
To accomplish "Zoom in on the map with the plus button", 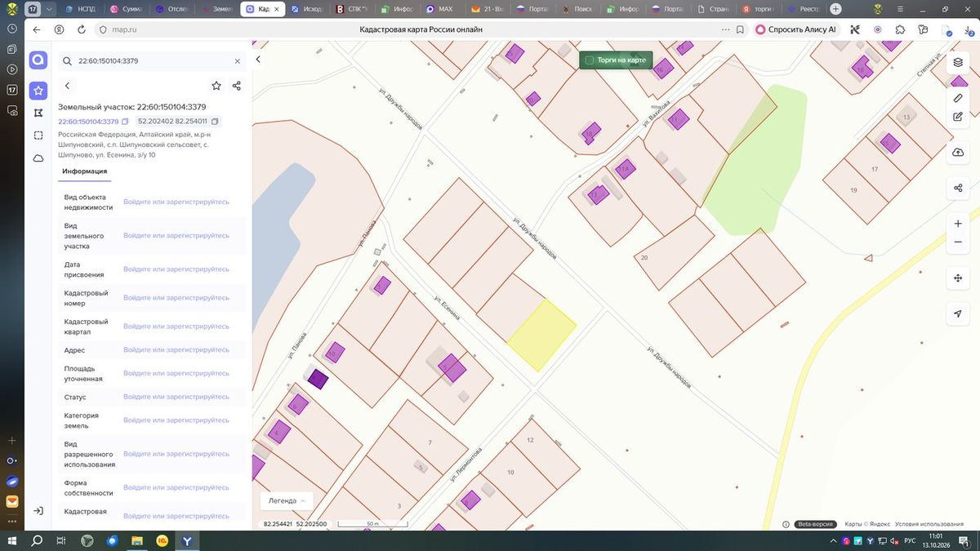I will coord(958,224).
